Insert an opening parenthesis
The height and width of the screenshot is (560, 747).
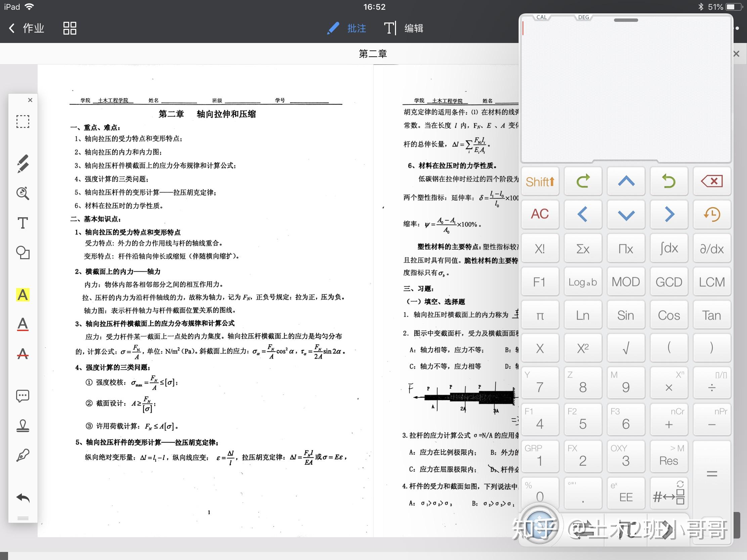pos(669,348)
